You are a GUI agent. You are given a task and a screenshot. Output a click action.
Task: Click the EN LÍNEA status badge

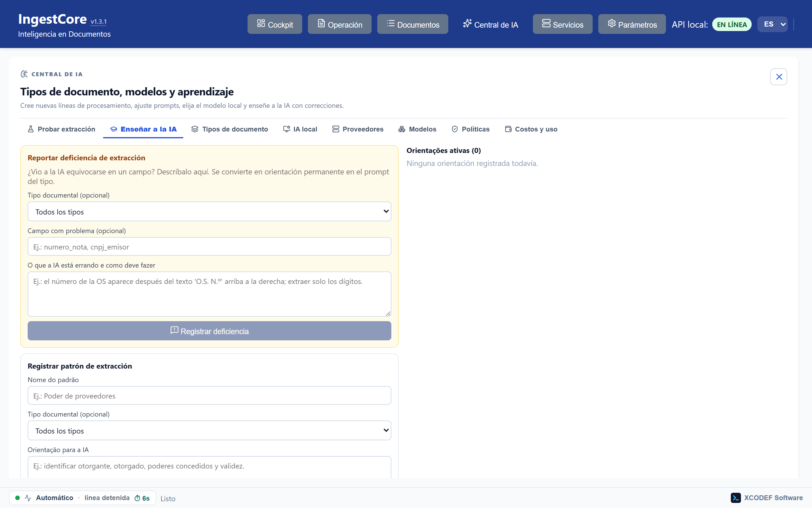tap(732, 25)
